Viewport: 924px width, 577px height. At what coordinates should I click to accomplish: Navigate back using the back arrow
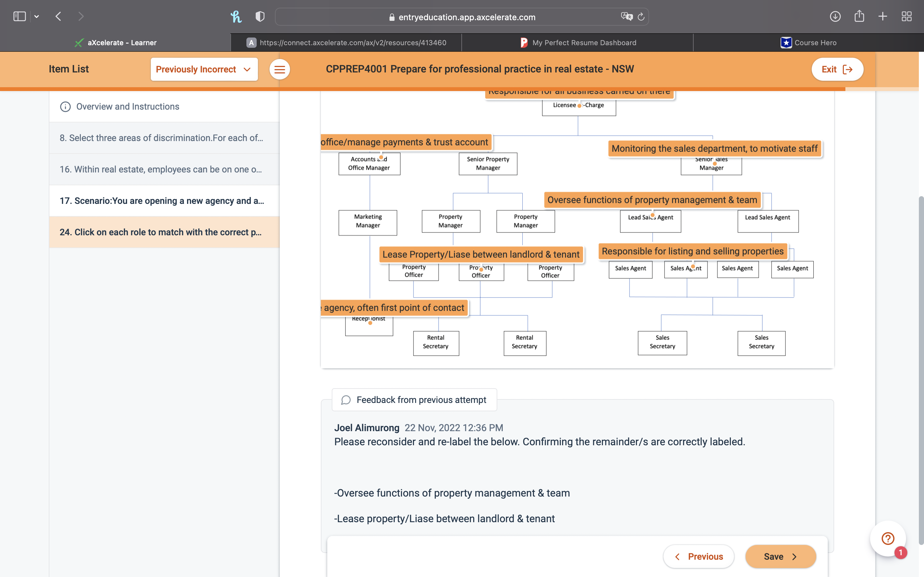click(x=58, y=16)
